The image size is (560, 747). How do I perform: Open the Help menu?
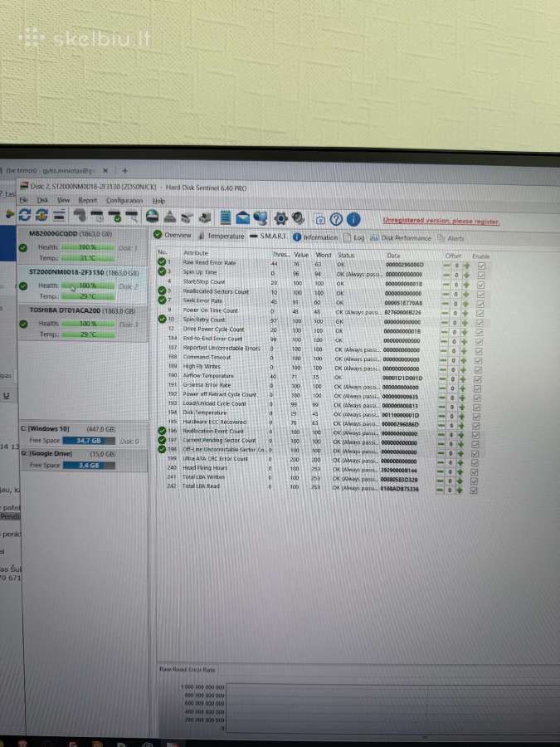pyautogui.click(x=158, y=201)
